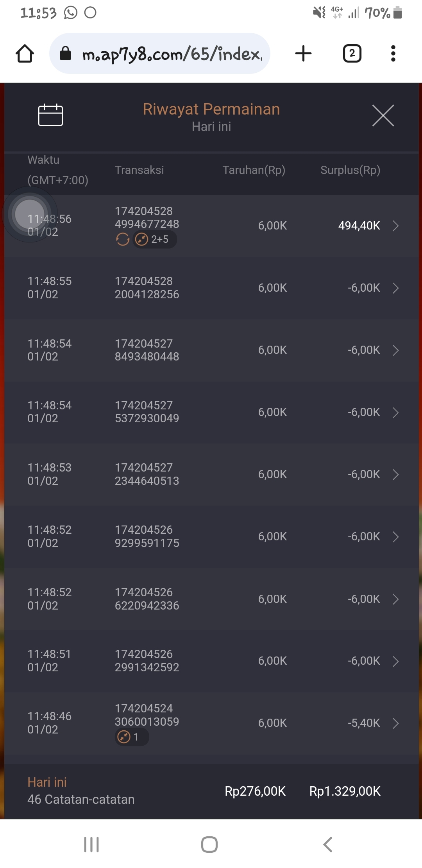Open transaction ending 2991342592
422x868 pixels.
(147, 661)
